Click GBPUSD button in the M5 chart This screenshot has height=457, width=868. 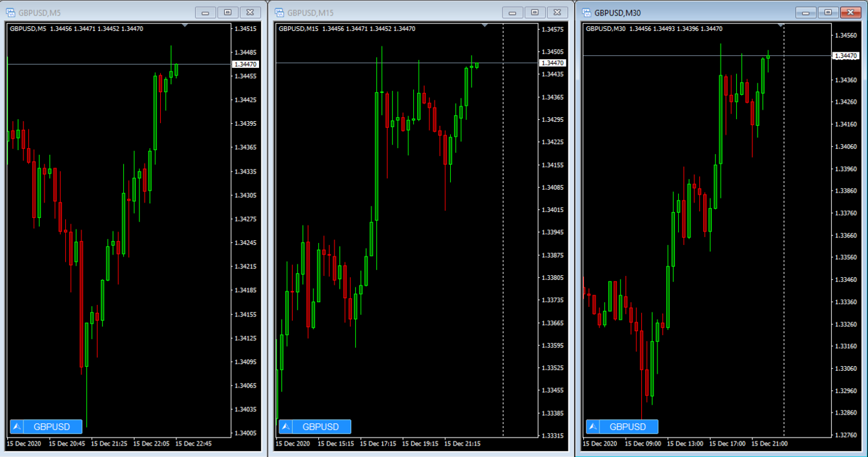[52, 427]
